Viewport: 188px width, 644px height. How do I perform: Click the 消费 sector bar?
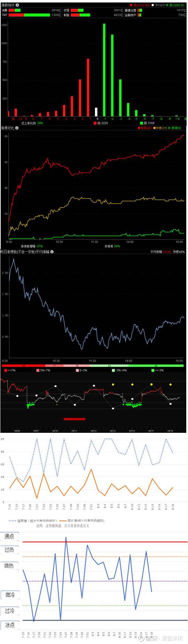(15, 10)
